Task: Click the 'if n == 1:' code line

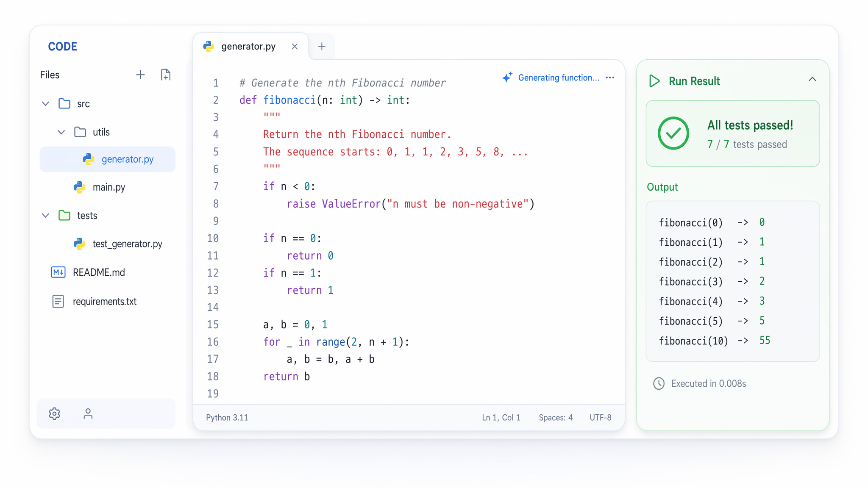Action: pos(292,273)
